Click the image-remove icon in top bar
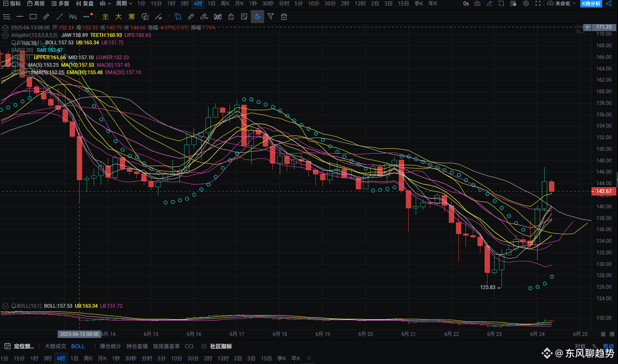 pos(513,3)
